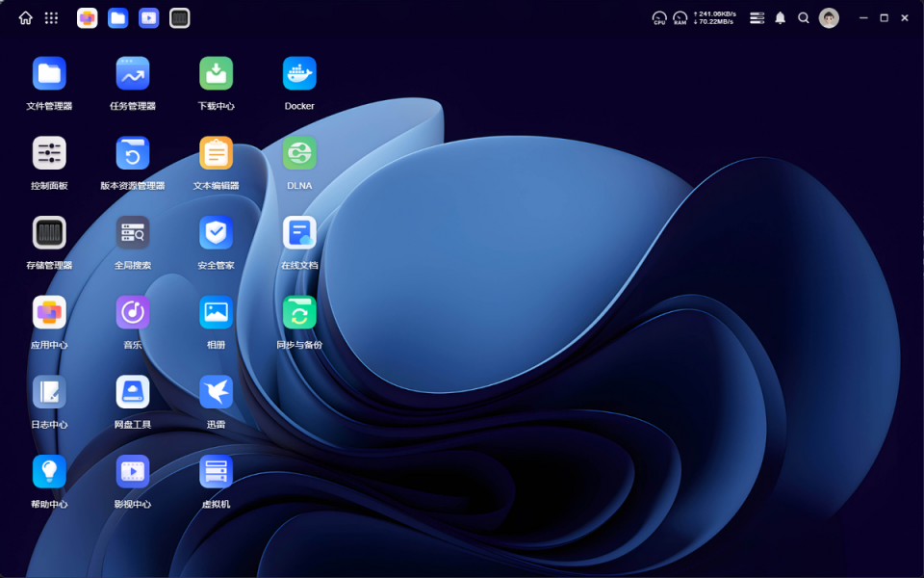Launch 下载中心 download center
Screen dimensions: 924x578
(x=216, y=74)
